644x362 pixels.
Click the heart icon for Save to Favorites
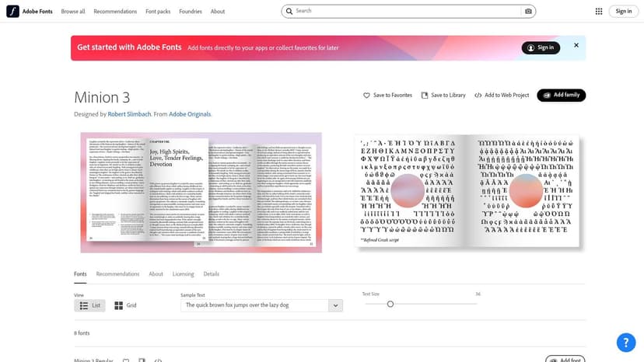pos(366,96)
